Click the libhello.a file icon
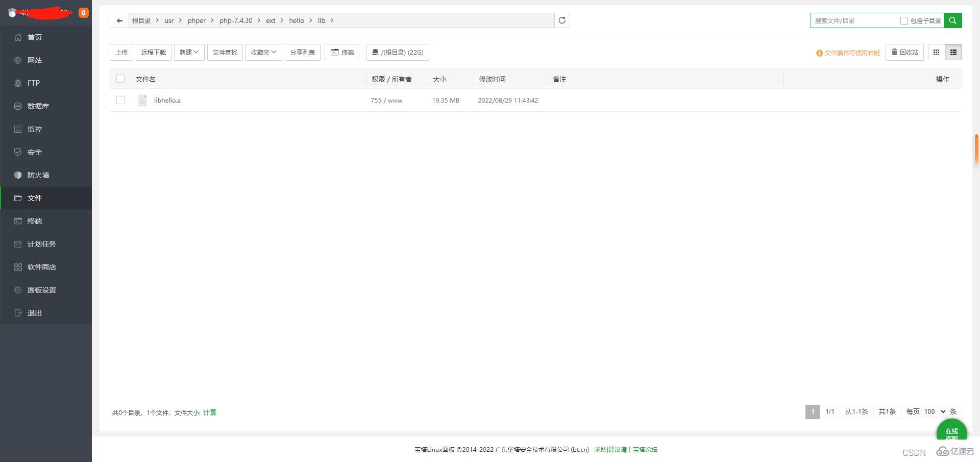The image size is (980, 462). point(142,100)
